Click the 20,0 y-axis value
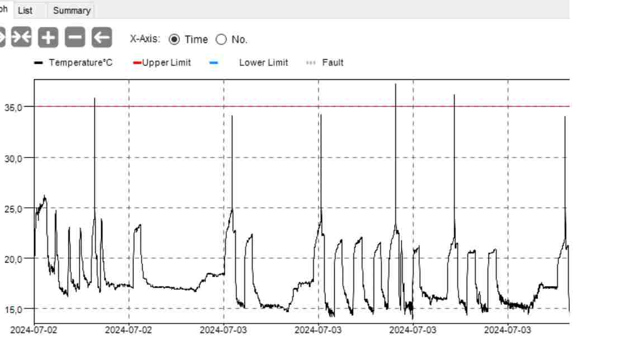 point(13,260)
